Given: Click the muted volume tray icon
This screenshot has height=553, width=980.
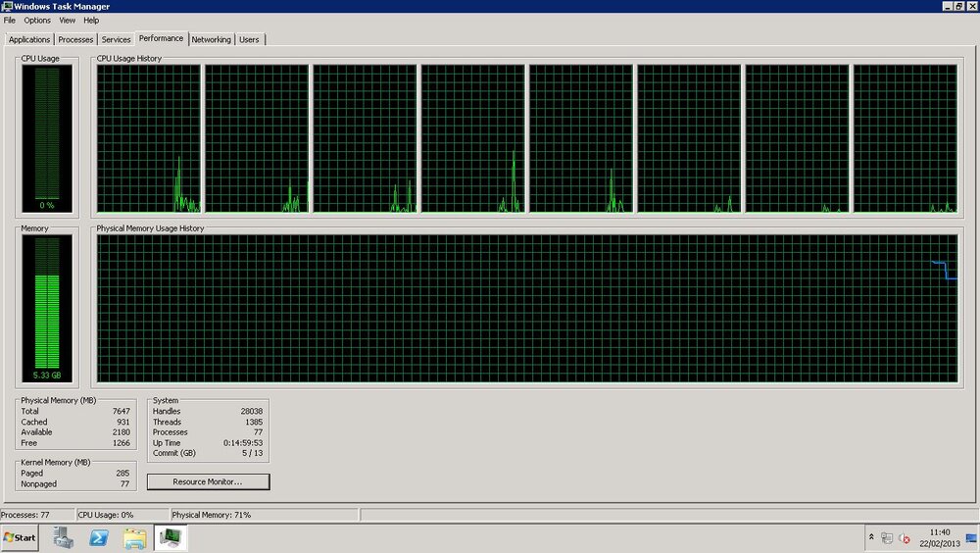Looking at the screenshot, I should pos(905,538).
